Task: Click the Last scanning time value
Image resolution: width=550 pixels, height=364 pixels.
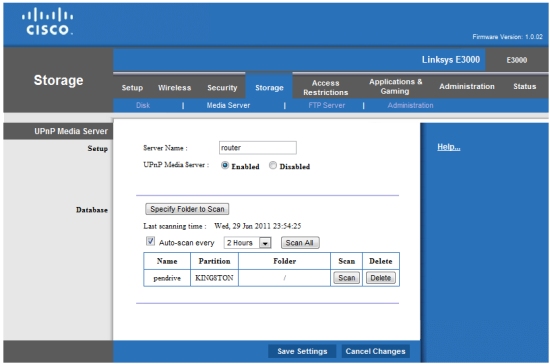Action: point(257,226)
